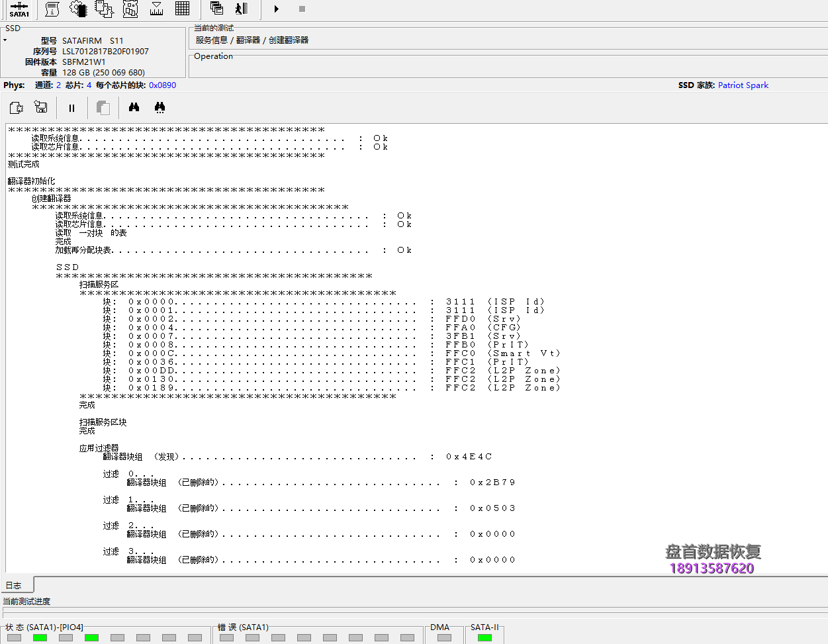828x644 pixels.
Task: Click the 过滤 3 log line
Action: [x=128, y=551]
